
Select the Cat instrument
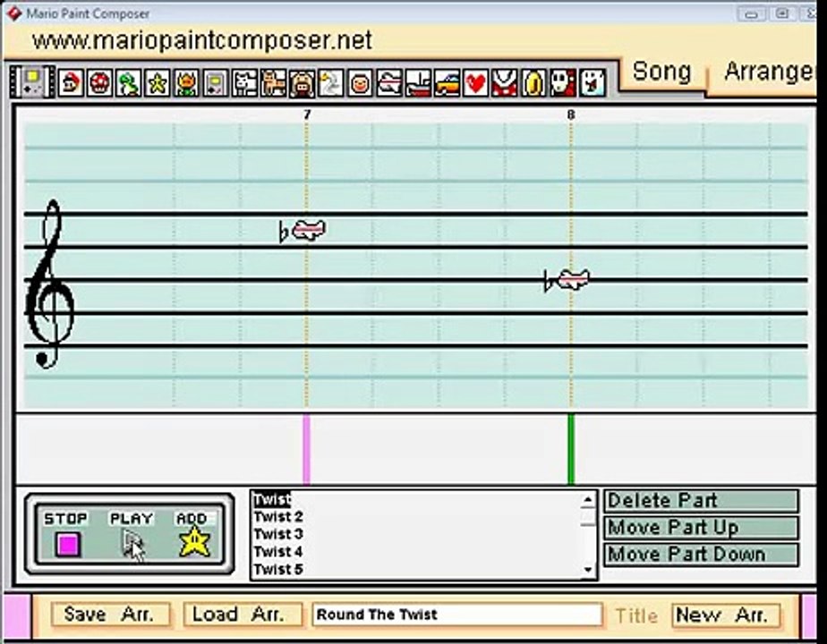(x=273, y=83)
